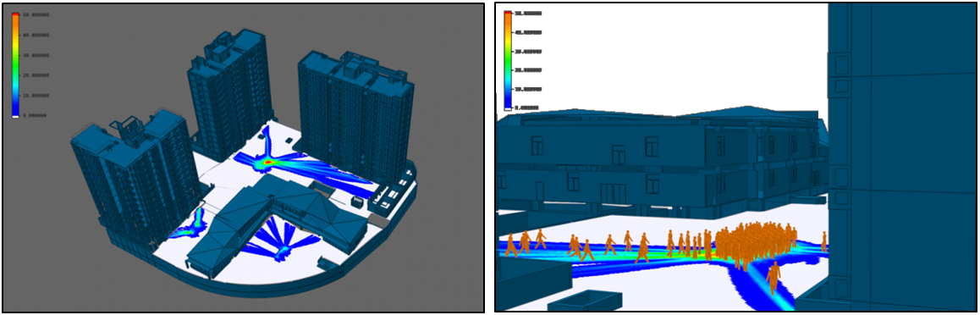Pick the red top of aerial view color scale
The width and height of the screenshot is (980, 315).
(15, 15)
